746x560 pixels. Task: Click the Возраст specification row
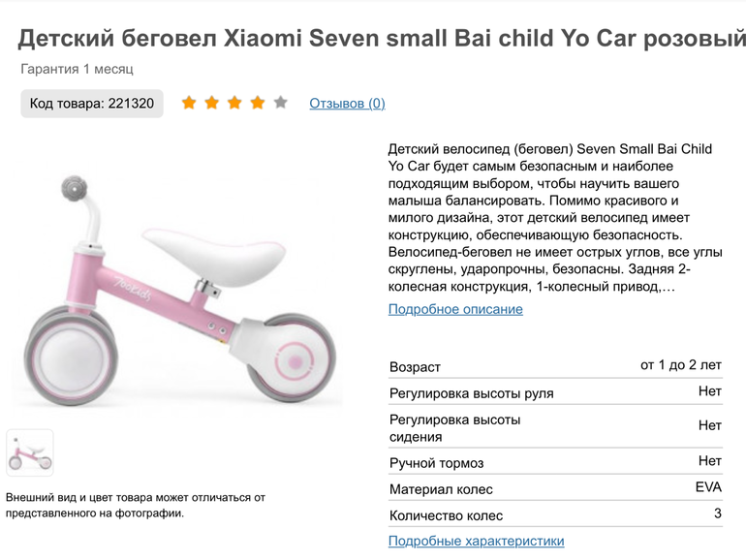point(555,366)
